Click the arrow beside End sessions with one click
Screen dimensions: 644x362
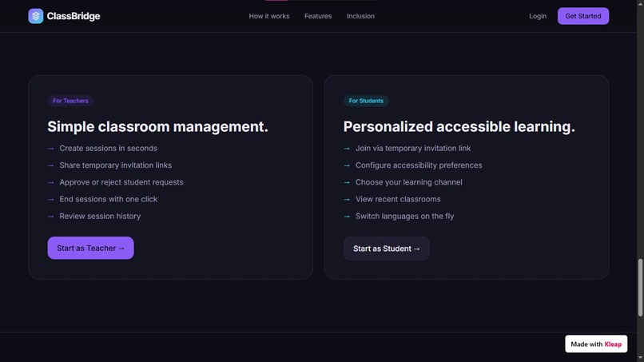pyautogui.click(x=51, y=199)
